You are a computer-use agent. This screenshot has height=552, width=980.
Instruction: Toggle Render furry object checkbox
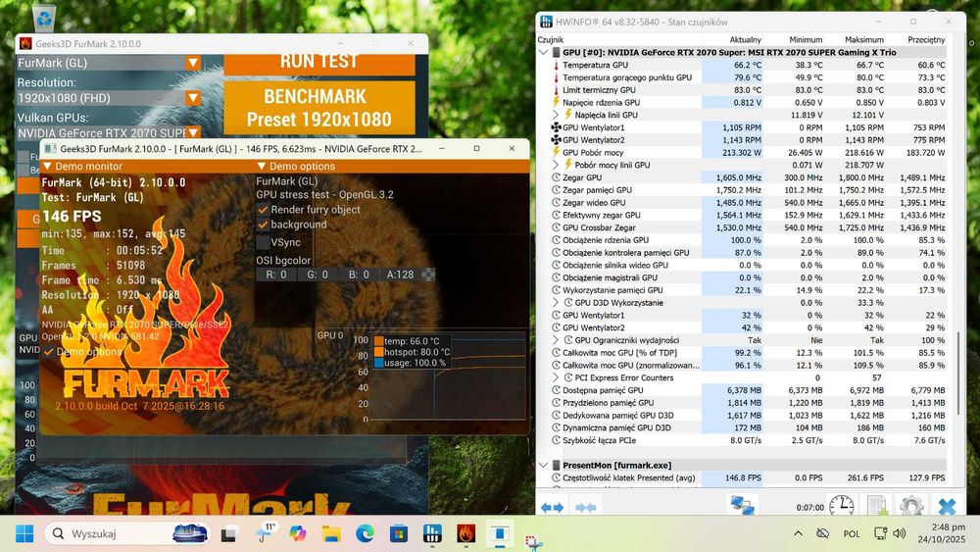point(263,210)
